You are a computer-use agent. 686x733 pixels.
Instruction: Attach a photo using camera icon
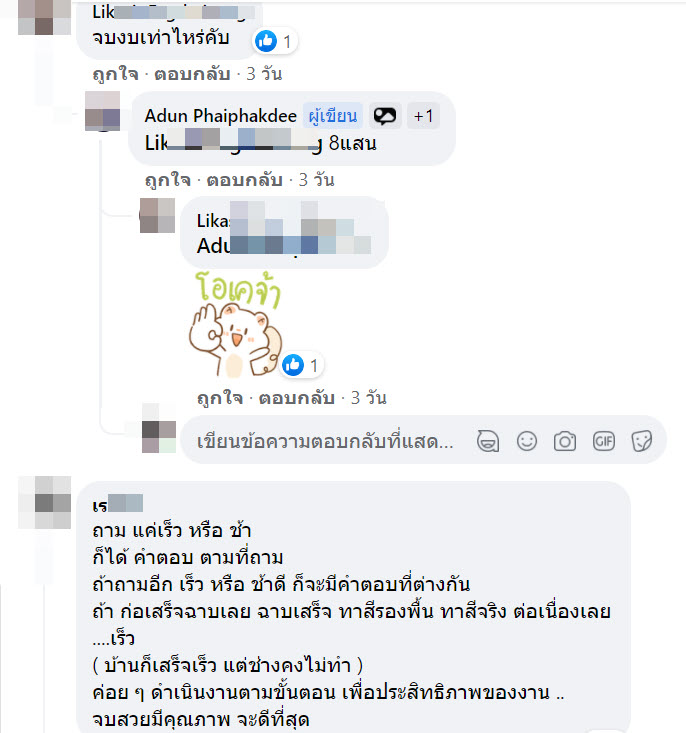pyautogui.click(x=565, y=441)
